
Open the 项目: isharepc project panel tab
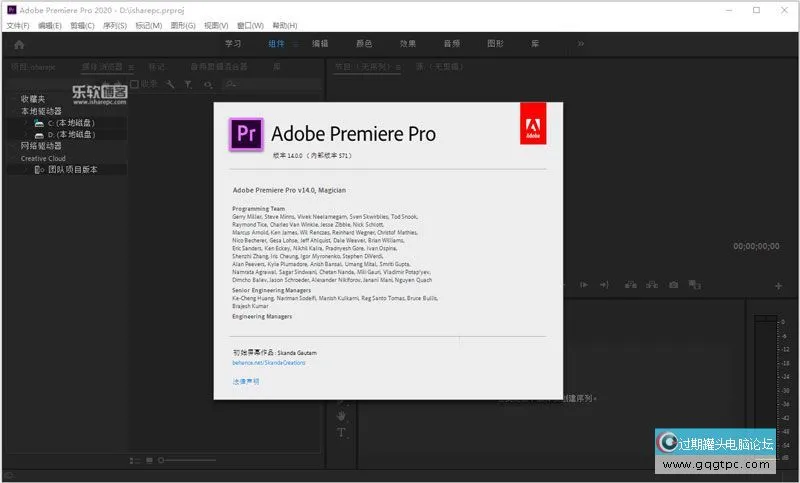point(33,67)
